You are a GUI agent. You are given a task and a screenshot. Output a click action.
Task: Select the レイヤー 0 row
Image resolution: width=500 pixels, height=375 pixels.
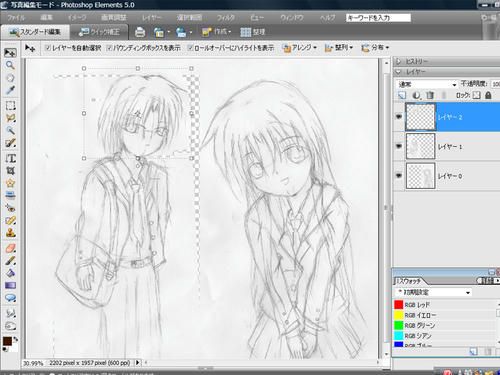pyautogui.click(x=447, y=176)
